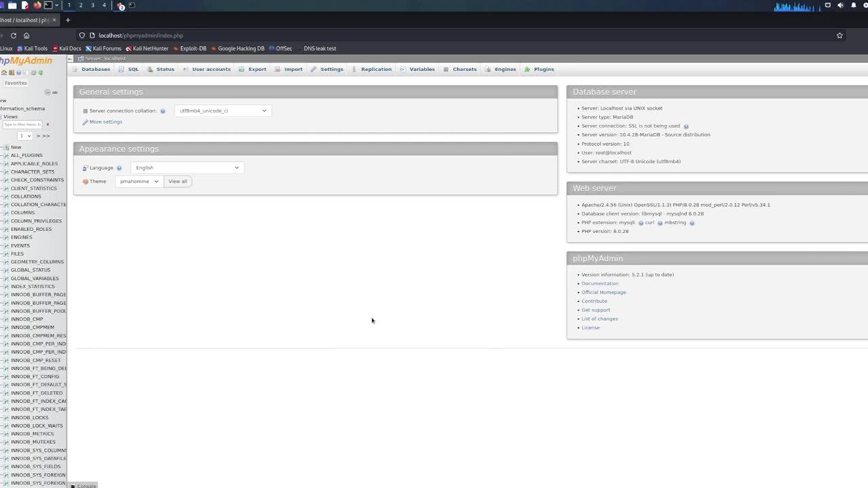The image size is (868, 488).
Task: Click help icon after curl extension
Action: tap(659, 223)
